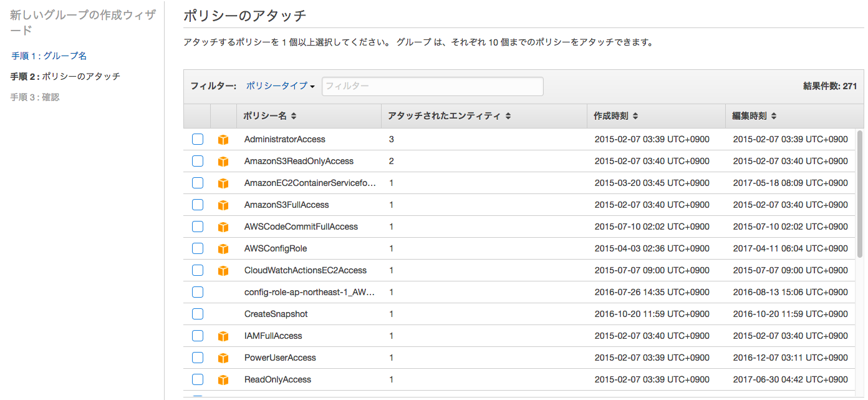
Task: Open the ポリシータイプ filter dropdown
Action: point(280,86)
